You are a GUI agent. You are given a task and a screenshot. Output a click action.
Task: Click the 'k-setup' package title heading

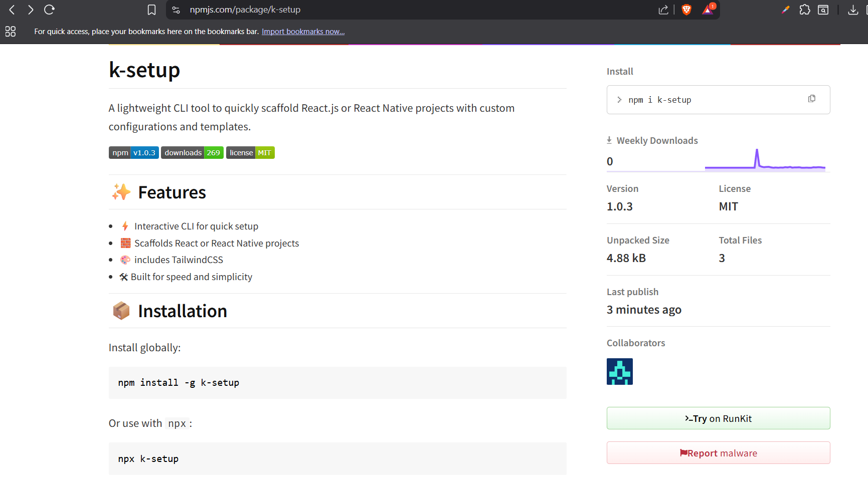[144, 70]
